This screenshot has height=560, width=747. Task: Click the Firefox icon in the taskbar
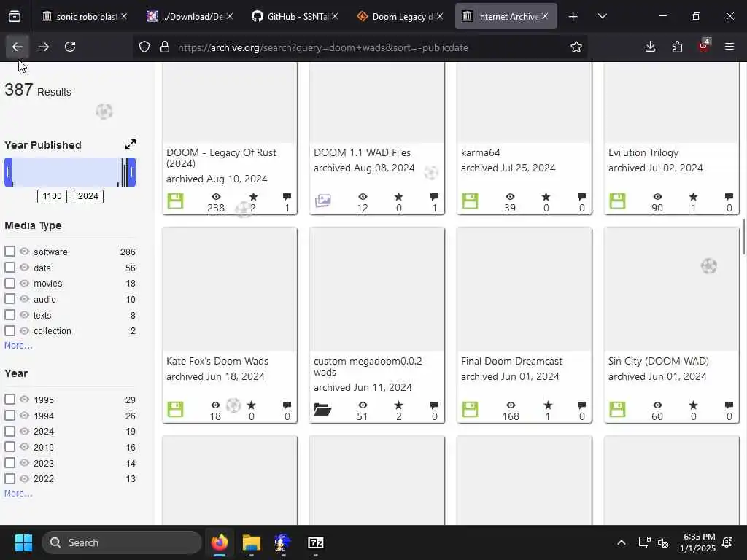[x=219, y=542]
